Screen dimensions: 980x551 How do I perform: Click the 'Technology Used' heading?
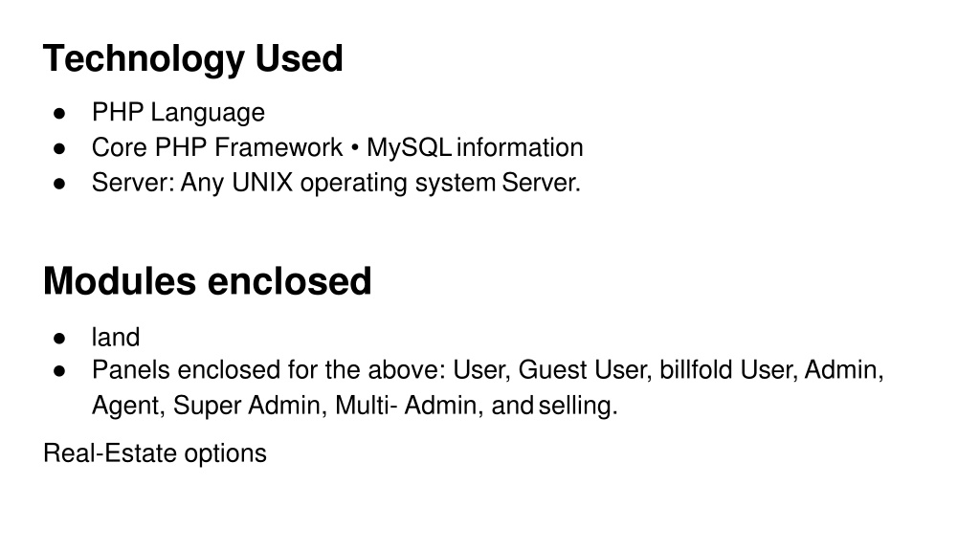tap(192, 58)
